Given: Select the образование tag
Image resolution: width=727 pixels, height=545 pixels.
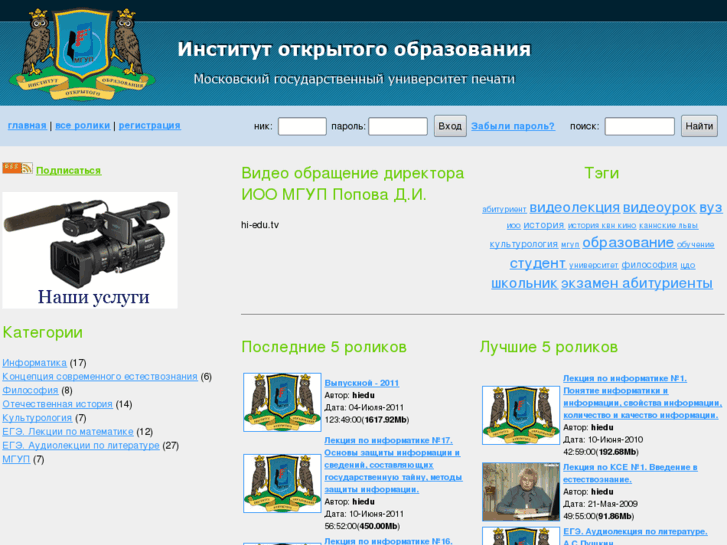Looking at the screenshot, I should 628,243.
